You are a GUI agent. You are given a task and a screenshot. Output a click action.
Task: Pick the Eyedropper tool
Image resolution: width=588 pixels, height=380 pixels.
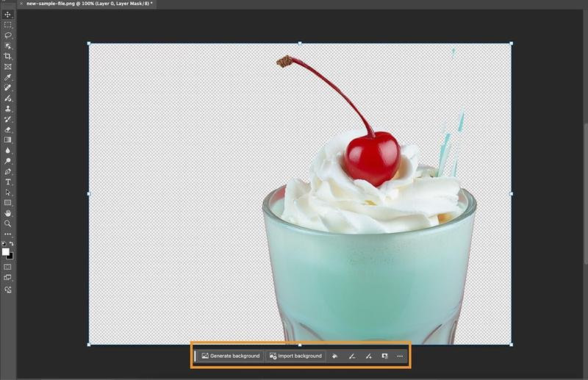pyautogui.click(x=7, y=77)
